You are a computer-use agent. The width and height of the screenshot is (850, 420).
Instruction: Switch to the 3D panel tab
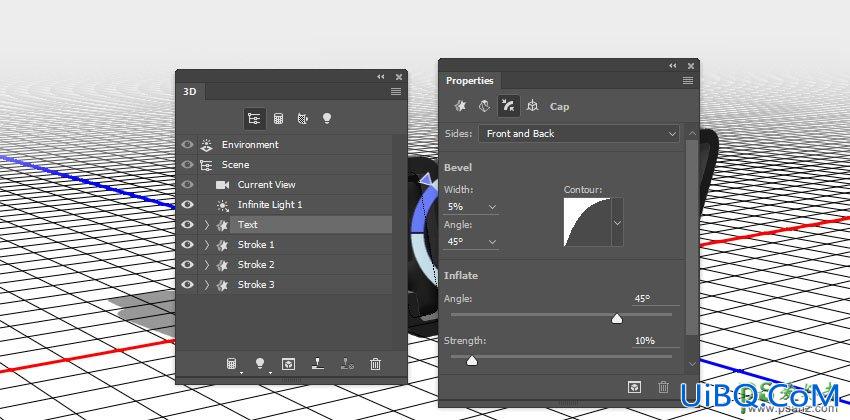coord(190,92)
